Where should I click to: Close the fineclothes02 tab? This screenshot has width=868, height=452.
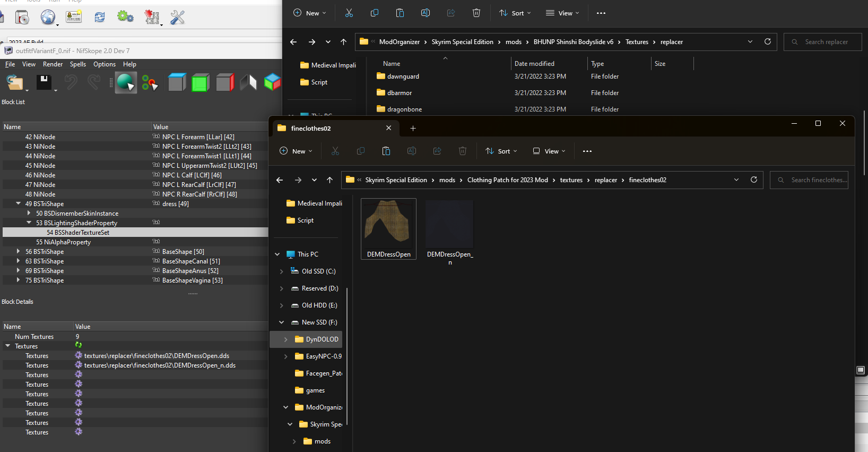[388, 128]
